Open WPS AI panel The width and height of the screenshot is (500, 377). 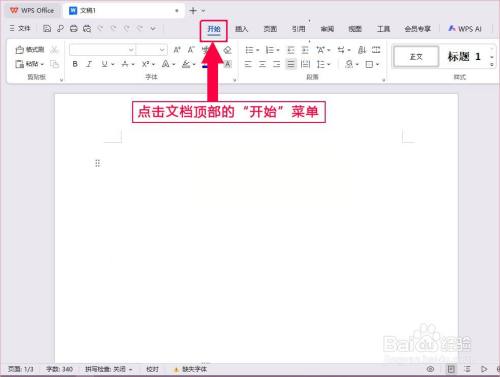pyautogui.click(x=465, y=29)
